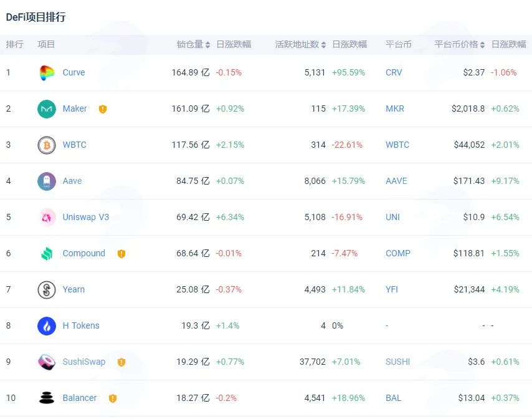Click the 37,702 SushiSwap active addresses

tap(313, 362)
